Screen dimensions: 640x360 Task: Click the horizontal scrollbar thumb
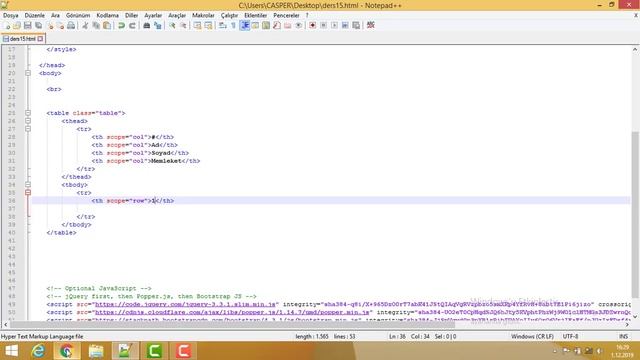point(232,324)
